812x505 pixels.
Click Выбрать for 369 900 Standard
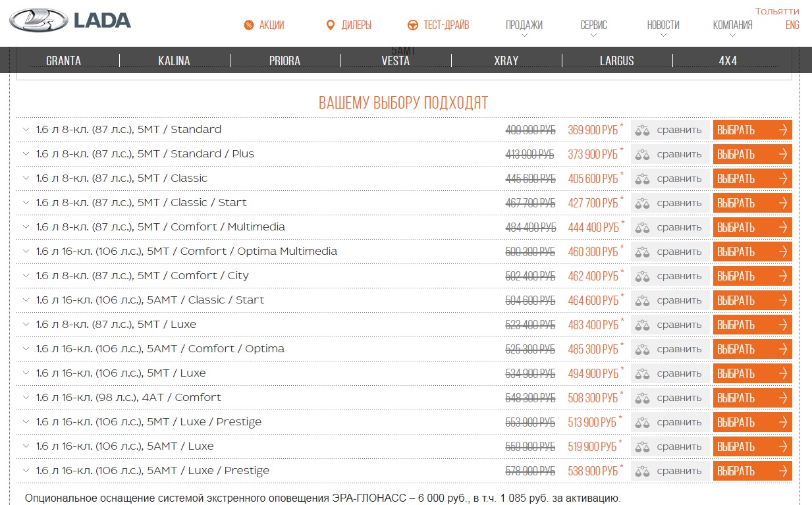pos(753,130)
